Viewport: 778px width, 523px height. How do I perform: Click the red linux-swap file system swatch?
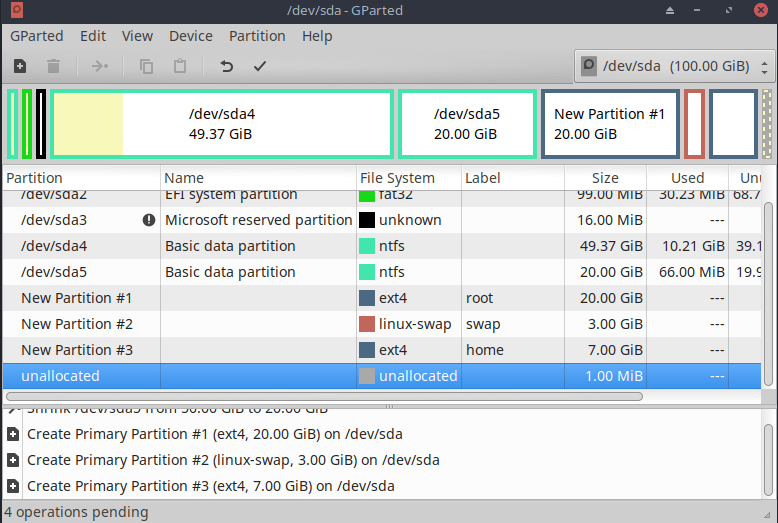pos(367,324)
